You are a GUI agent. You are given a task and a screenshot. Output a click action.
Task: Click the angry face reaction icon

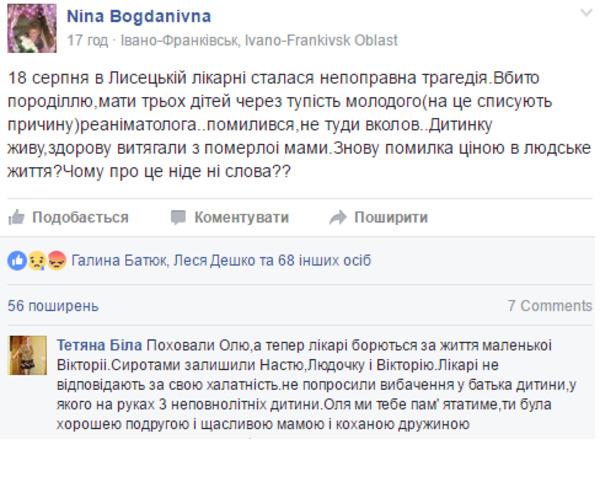pyautogui.click(x=56, y=260)
